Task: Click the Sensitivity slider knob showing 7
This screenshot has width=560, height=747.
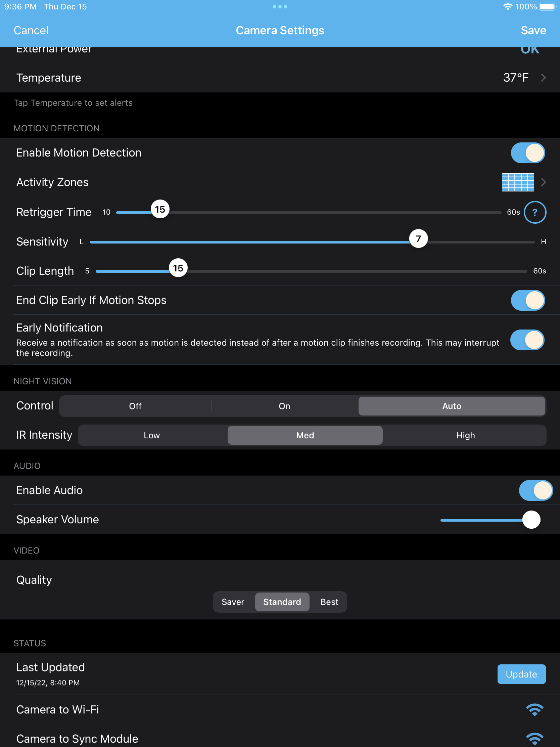Action: click(x=419, y=238)
